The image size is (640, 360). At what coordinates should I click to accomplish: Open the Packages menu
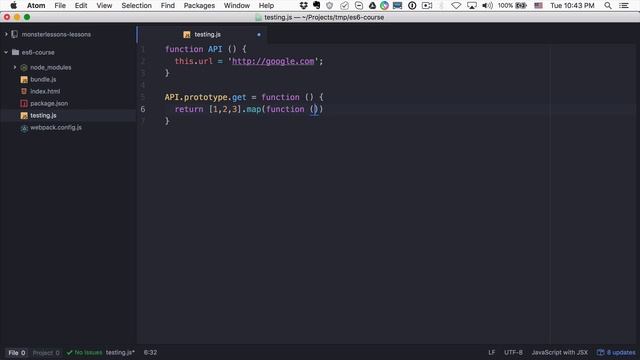(199, 5)
